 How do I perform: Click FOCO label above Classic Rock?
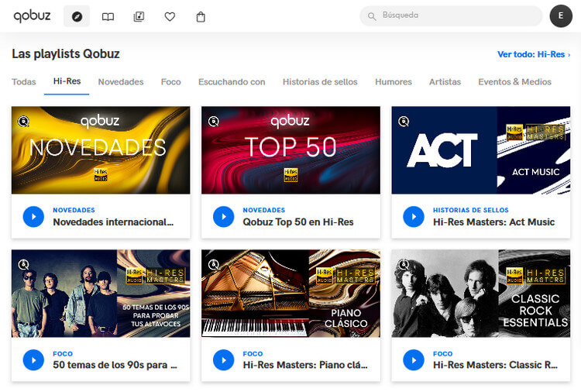[x=443, y=354]
